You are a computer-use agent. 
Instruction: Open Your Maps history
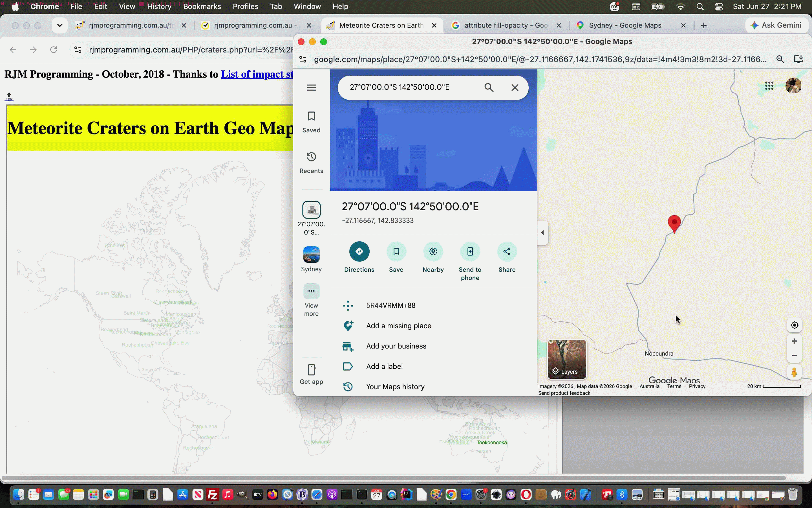434,387
